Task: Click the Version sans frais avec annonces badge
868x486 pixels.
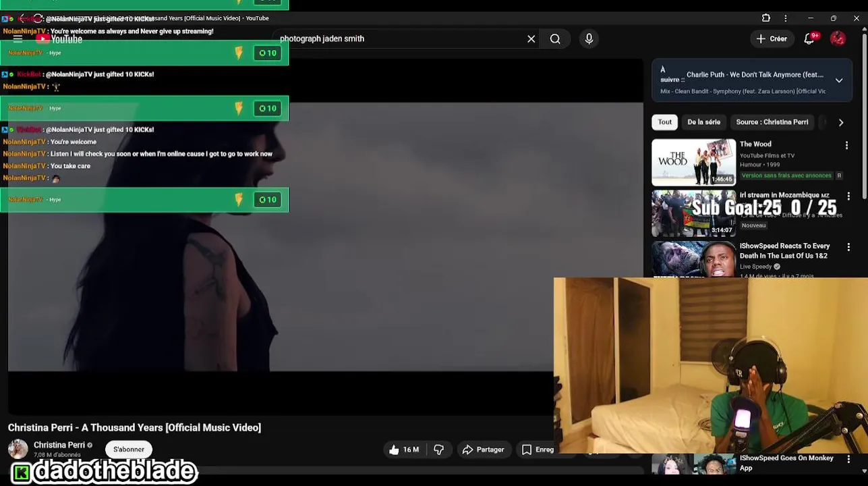Action: (x=786, y=175)
